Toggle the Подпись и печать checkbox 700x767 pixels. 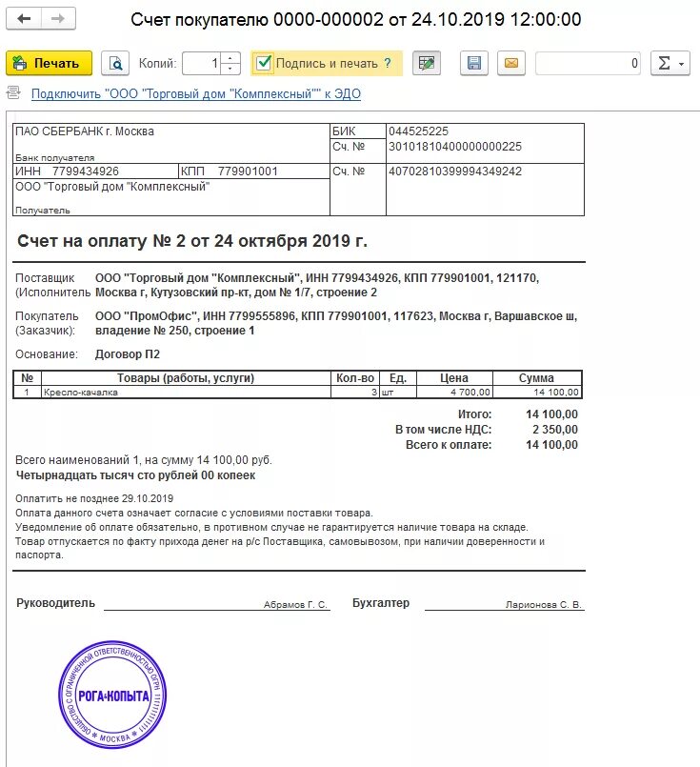pyautogui.click(x=264, y=63)
